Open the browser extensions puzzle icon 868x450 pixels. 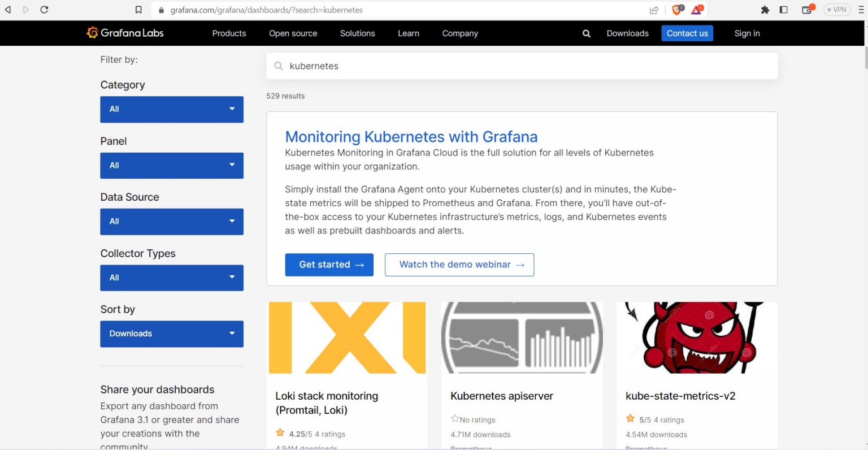pyautogui.click(x=766, y=10)
